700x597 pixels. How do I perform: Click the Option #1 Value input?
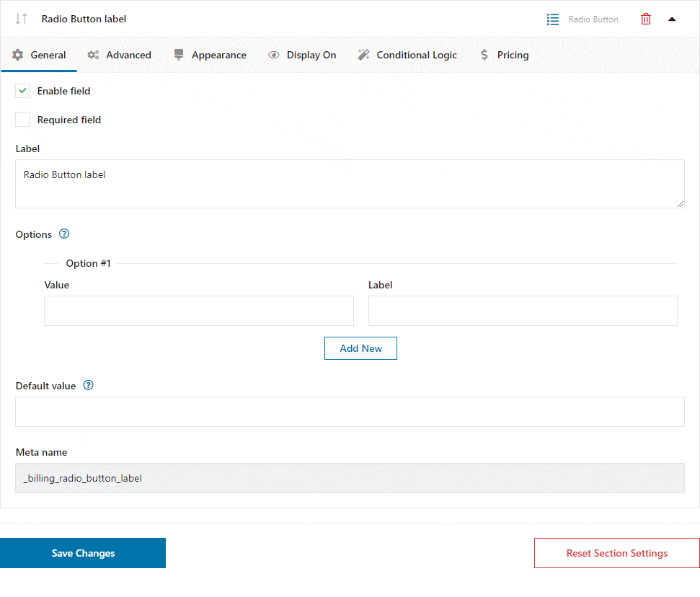(199, 311)
